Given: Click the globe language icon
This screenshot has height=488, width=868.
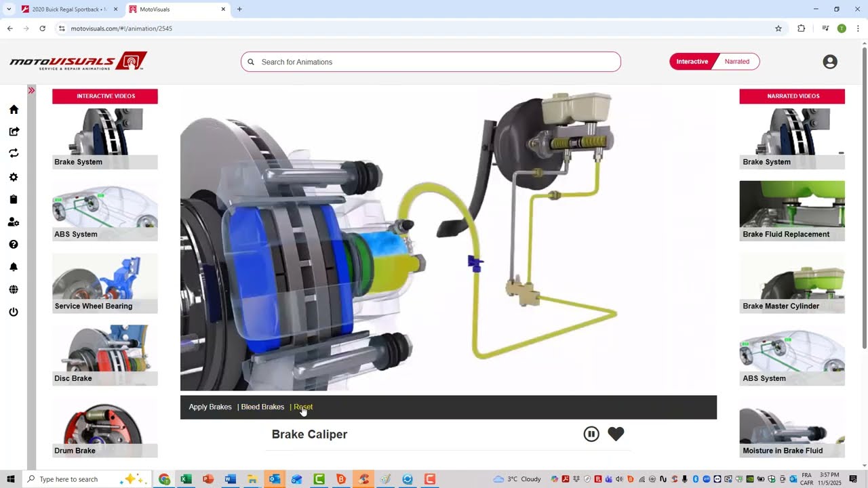Looking at the screenshot, I should click(x=14, y=289).
